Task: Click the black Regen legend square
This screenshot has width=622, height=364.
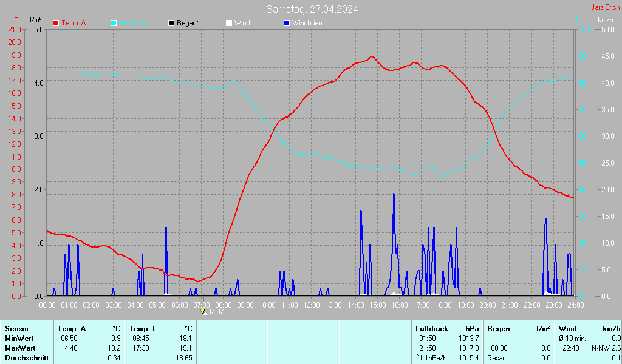Action: (x=171, y=23)
